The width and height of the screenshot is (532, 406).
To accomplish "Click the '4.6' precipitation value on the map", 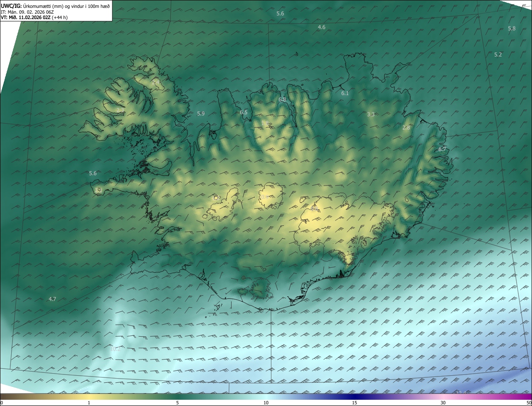I will pyautogui.click(x=322, y=27).
